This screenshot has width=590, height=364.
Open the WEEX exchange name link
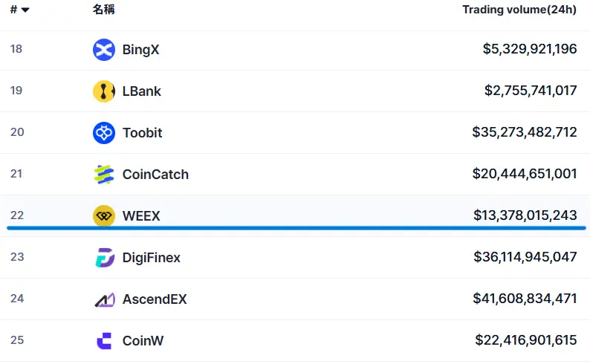[x=141, y=216]
